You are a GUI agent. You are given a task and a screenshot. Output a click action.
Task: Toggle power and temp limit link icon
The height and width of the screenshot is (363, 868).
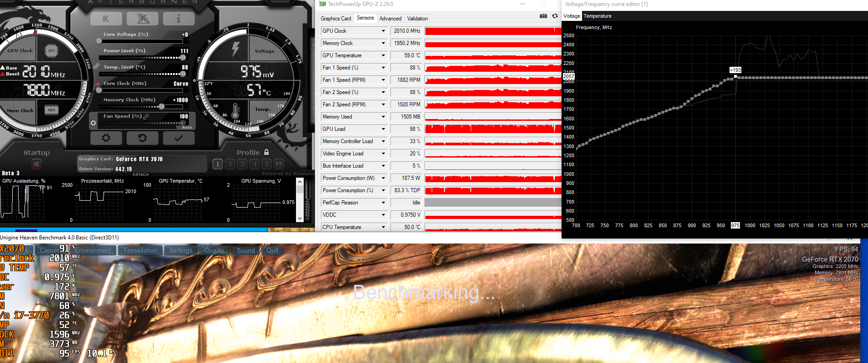pos(97,67)
